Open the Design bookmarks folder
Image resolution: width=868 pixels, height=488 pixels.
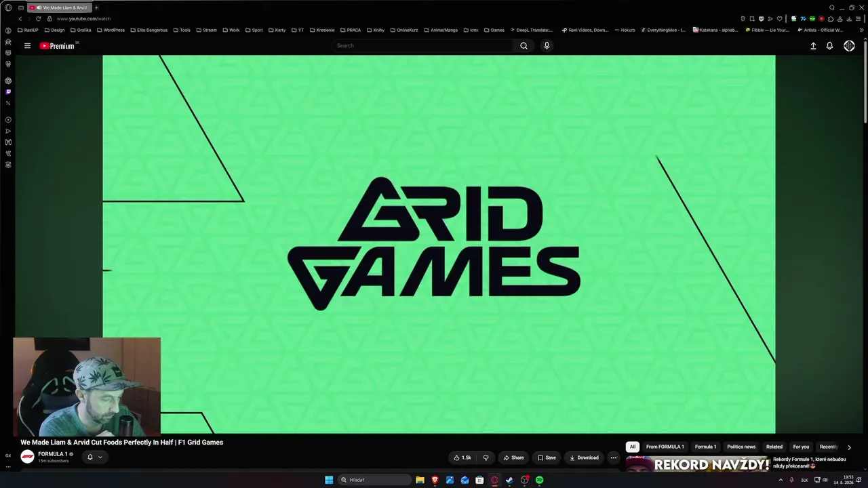pyautogui.click(x=54, y=30)
